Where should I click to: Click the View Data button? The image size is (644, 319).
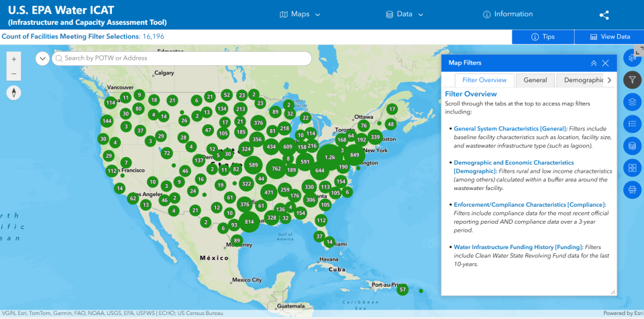coord(610,36)
